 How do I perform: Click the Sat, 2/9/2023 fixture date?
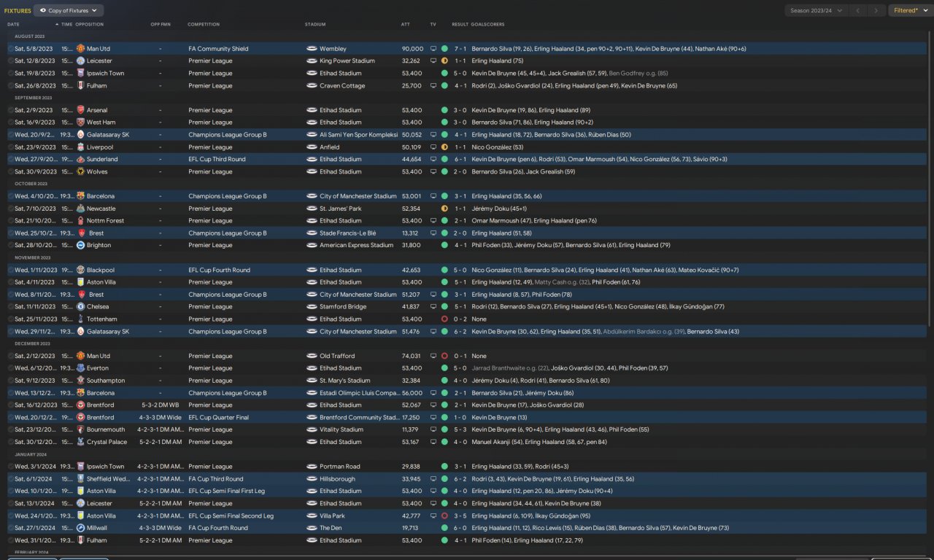click(x=32, y=110)
